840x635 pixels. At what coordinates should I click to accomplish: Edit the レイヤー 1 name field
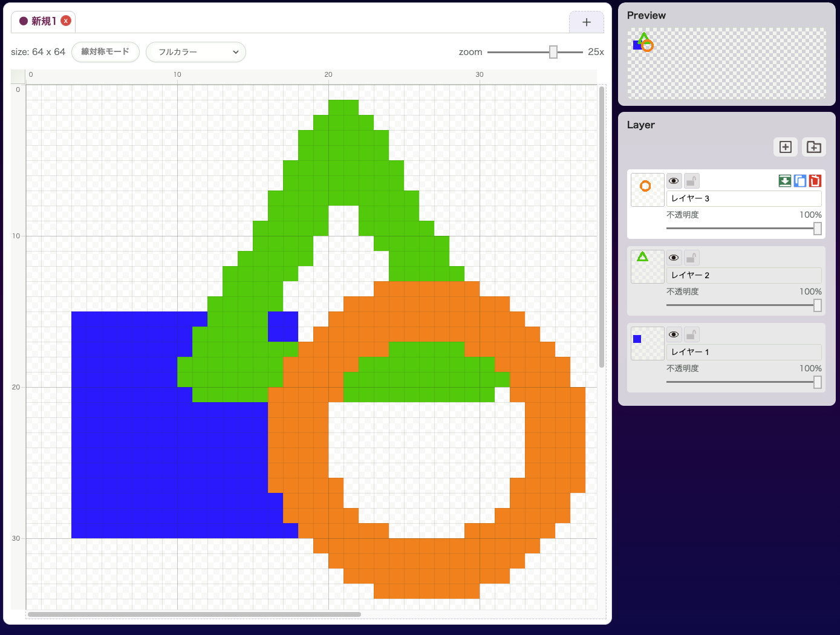click(744, 352)
